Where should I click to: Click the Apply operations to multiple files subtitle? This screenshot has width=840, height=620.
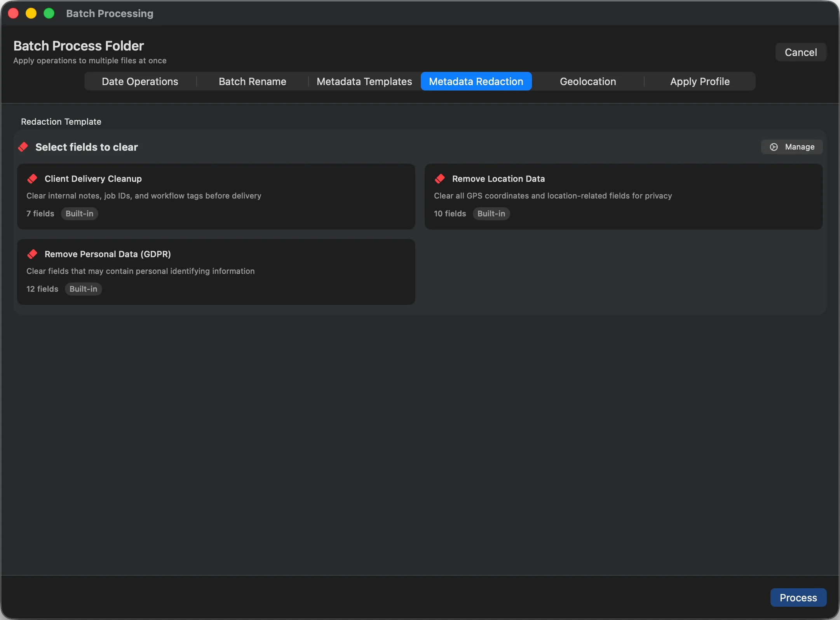[x=90, y=61]
